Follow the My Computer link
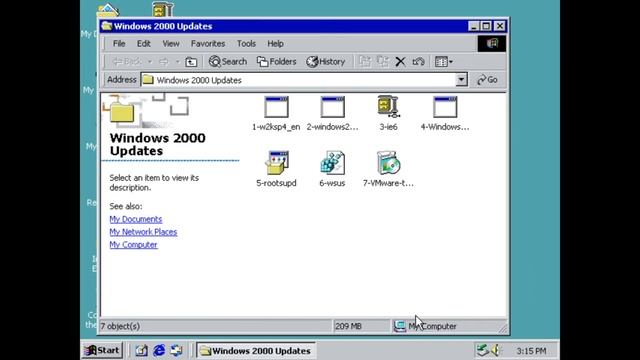The image size is (640, 360). (x=133, y=244)
